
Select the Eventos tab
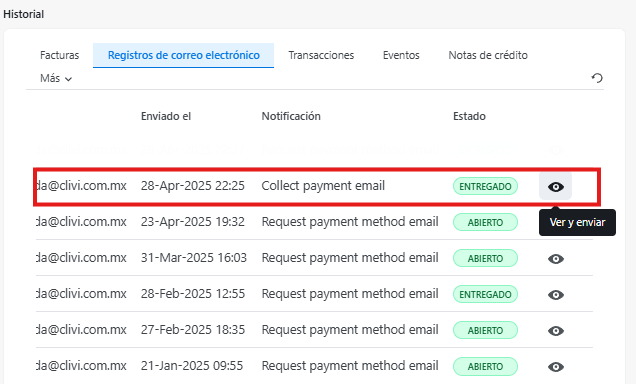(x=401, y=55)
